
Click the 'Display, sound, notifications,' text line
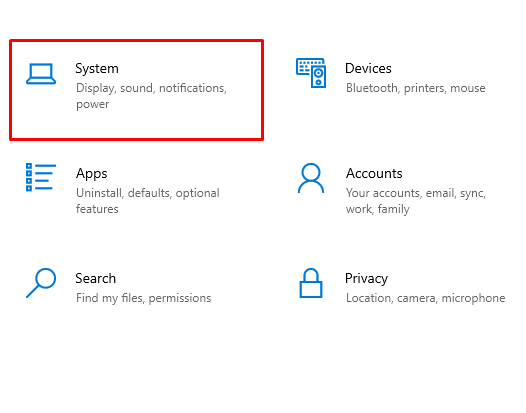coord(151,88)
